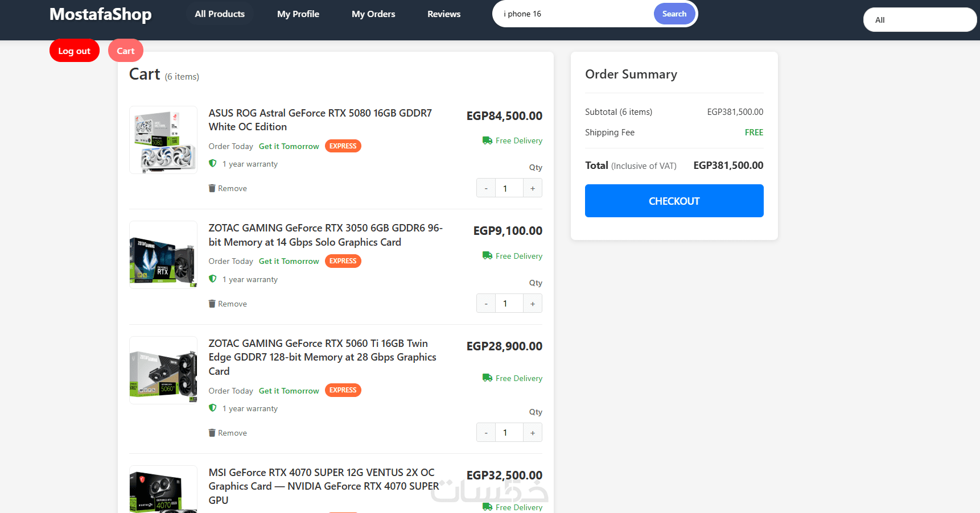Screen dimensions: 980x513
Task: Click EXPRESS badge on ZOTAC RTX 5060 Ti
Action: click(x=343, y=390)
